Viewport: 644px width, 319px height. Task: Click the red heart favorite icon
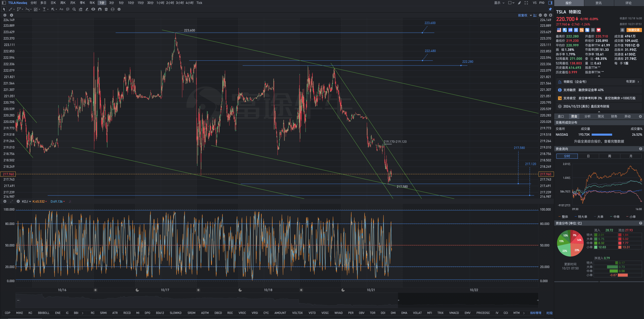click(599, 30)
